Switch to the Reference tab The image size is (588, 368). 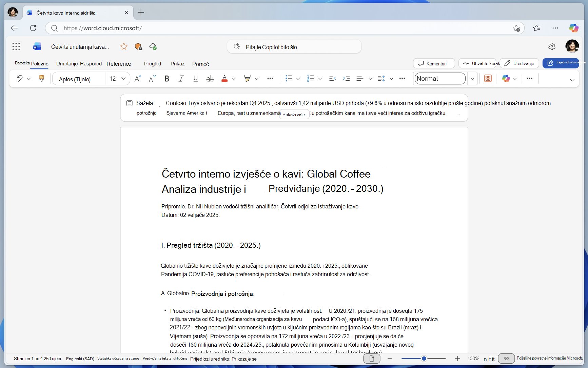point(119,64)
